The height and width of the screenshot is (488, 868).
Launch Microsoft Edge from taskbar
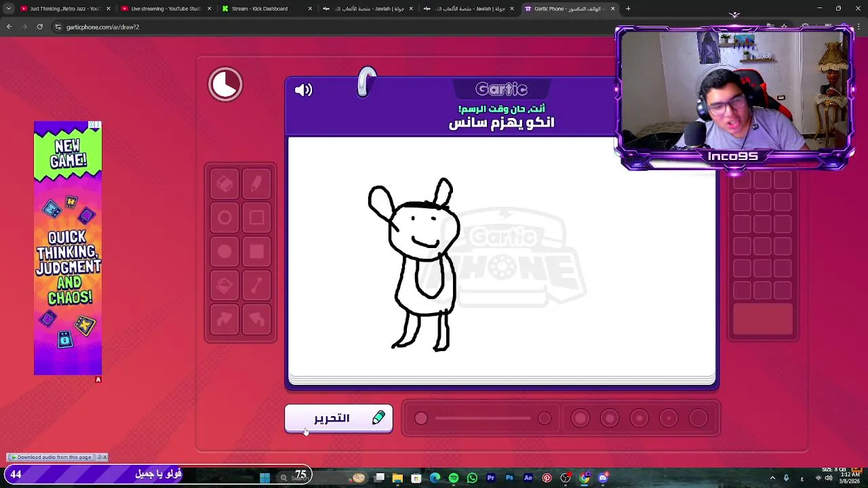pos(435,478)
